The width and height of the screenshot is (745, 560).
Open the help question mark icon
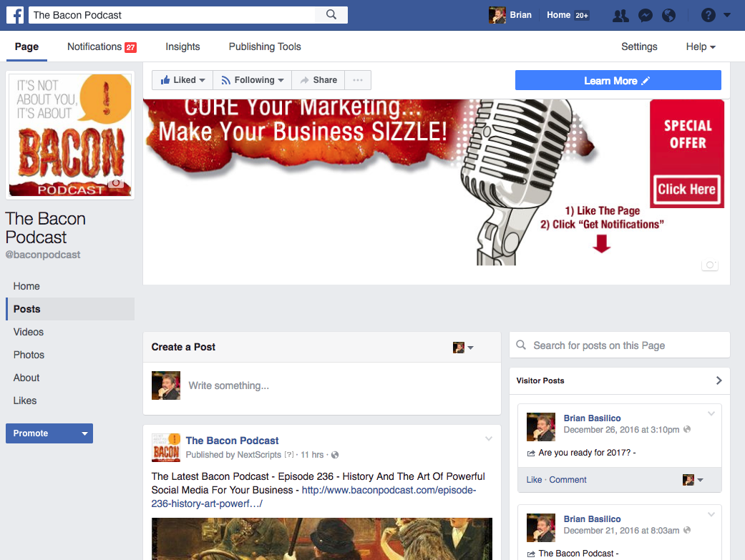[x=708, y=15]
